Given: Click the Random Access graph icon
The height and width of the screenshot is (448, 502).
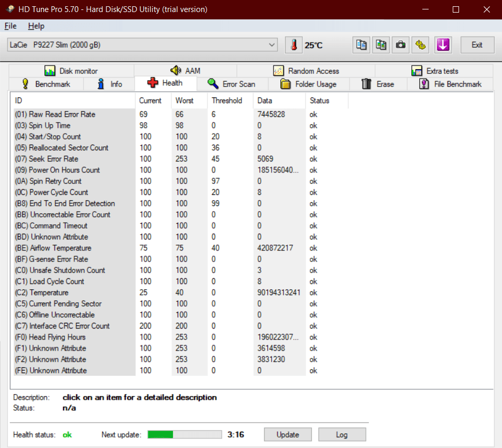Looking at the screenshot, I should click(278, 71).
